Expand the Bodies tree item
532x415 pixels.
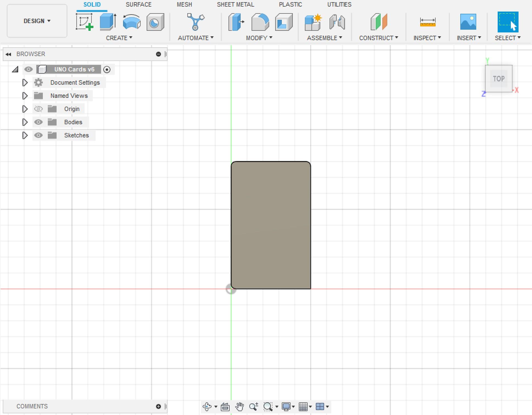click(24, 122)
